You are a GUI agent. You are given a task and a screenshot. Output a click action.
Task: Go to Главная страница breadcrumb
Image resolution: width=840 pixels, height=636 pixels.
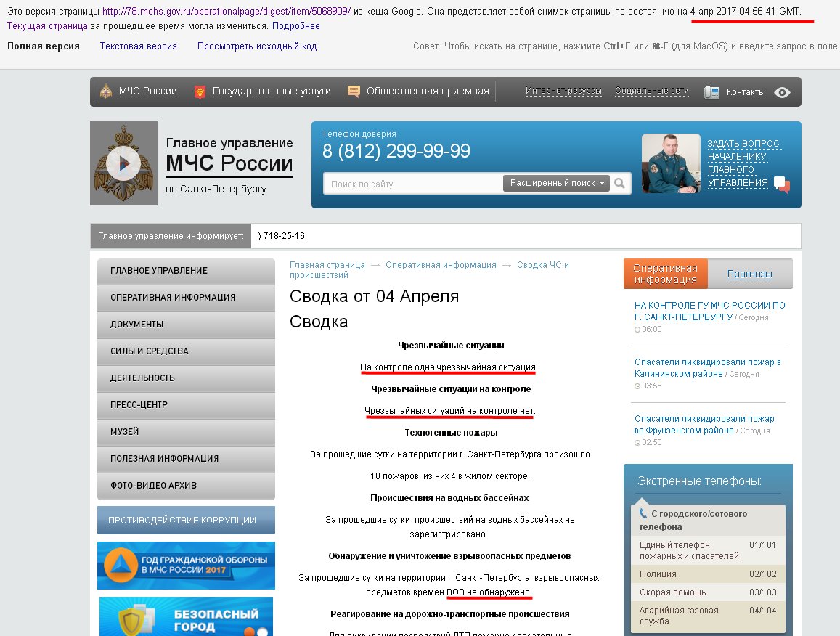point(327,265)
